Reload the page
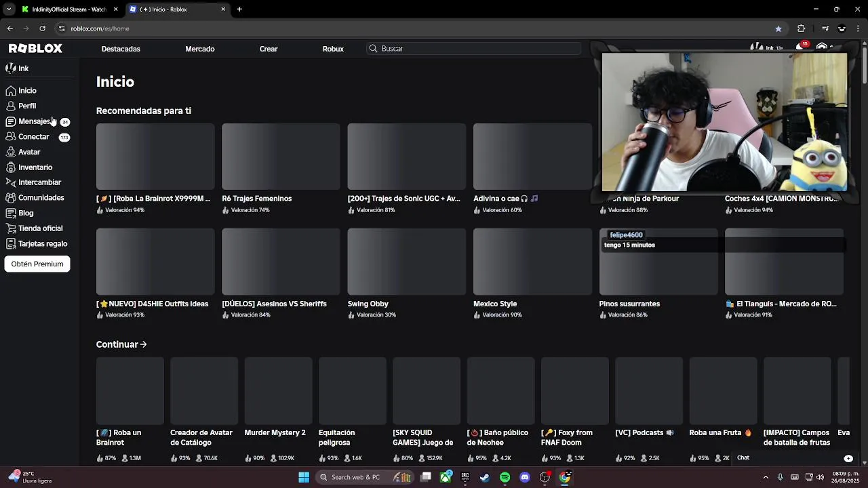Screen dimensions: 868x488 pos(42,28)
